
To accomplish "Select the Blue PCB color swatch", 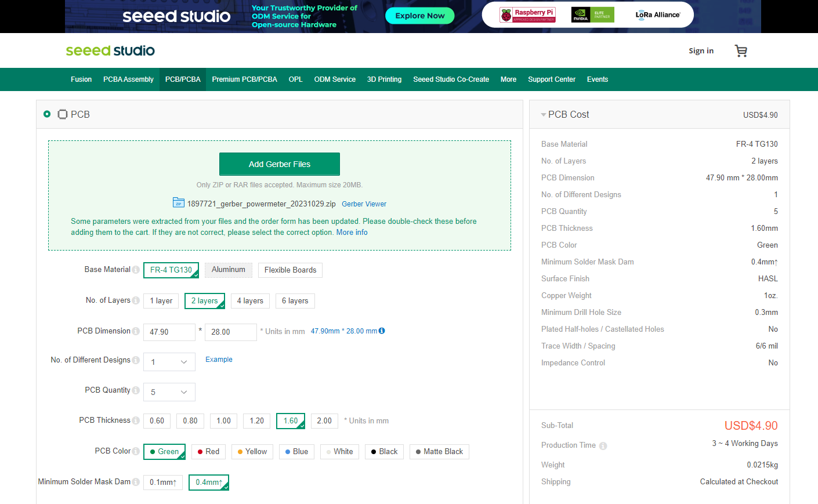I will (x=296, y=451).
